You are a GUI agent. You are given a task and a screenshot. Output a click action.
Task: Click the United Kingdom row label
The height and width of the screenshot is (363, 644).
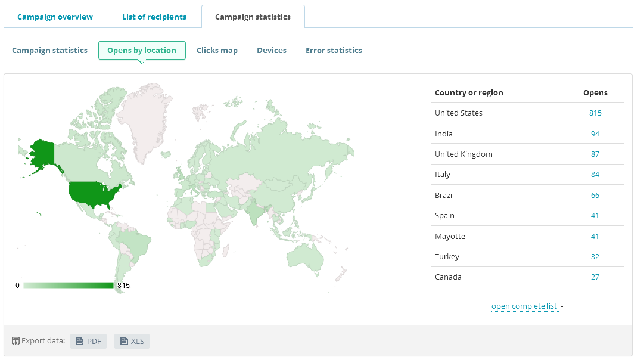pyautogui.click(x=463, y=154)
